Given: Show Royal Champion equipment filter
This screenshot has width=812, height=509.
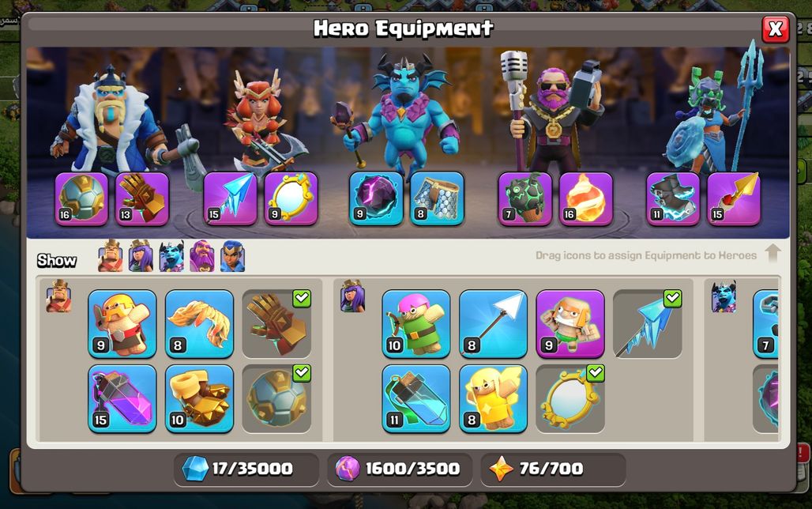Looking at the screenshot, I should tap(232, 256).
